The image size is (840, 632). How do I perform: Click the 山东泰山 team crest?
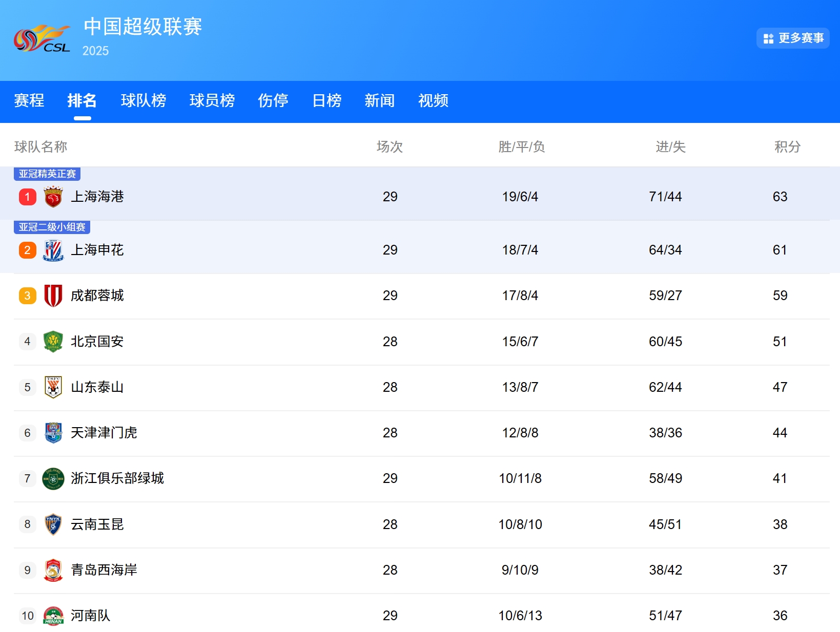pyautogui.click(x=53, y=387)
